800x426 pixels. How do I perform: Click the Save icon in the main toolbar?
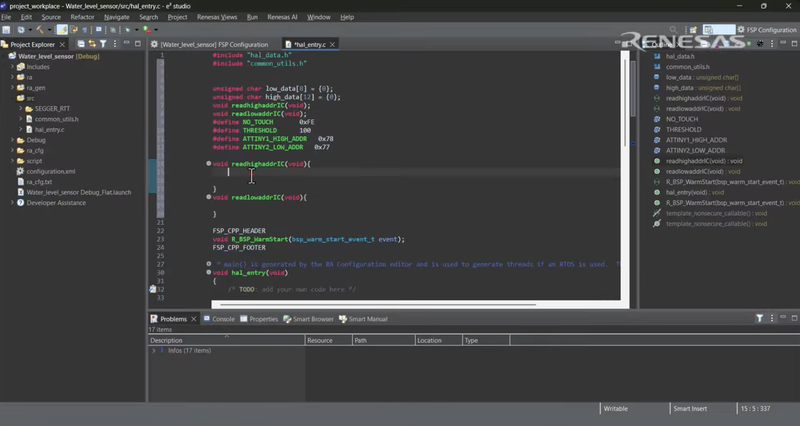[x=6, y=30]
